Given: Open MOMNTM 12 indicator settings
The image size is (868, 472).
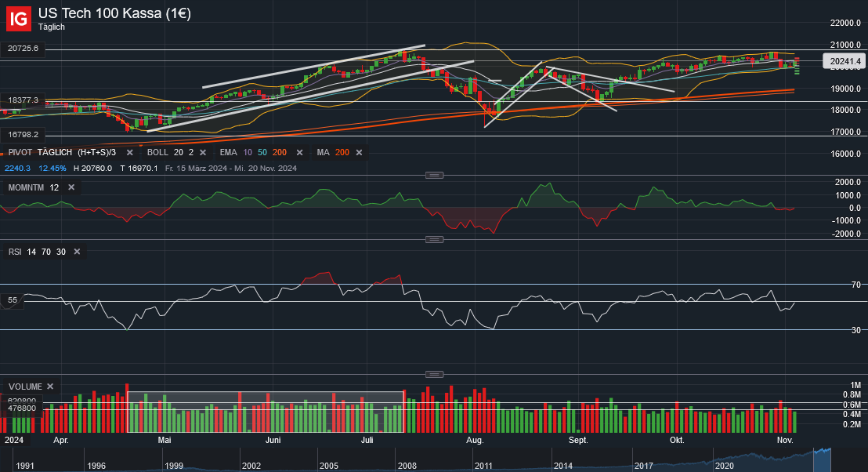Looking at the screenshot, I should (34, 187).
